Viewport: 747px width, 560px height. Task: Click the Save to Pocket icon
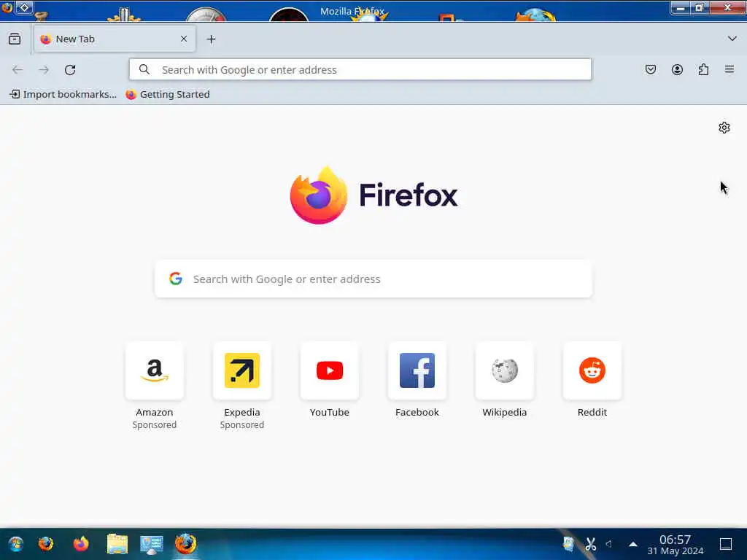650,69
